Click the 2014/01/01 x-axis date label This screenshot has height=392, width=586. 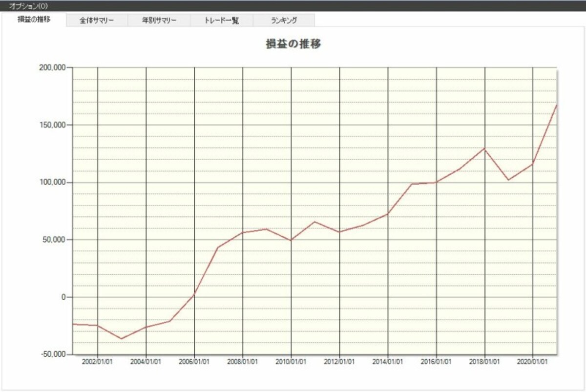pos(388,362)
